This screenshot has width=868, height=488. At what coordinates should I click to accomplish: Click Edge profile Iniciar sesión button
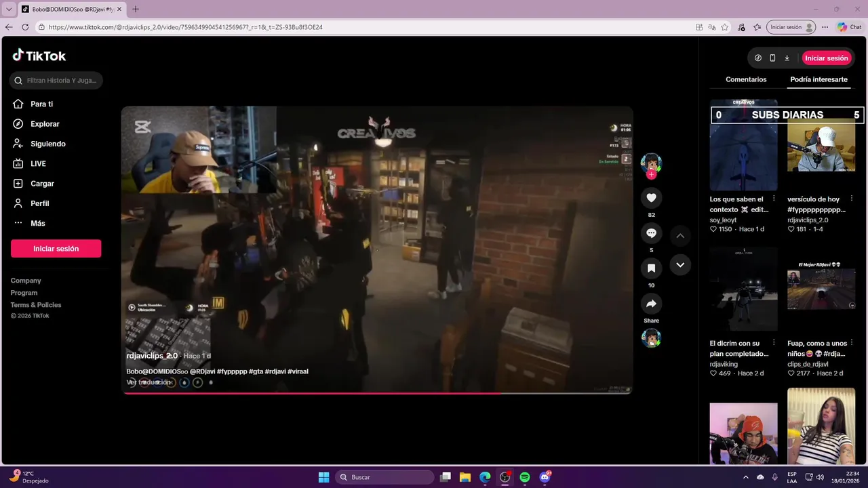click(x=791, y=27)
